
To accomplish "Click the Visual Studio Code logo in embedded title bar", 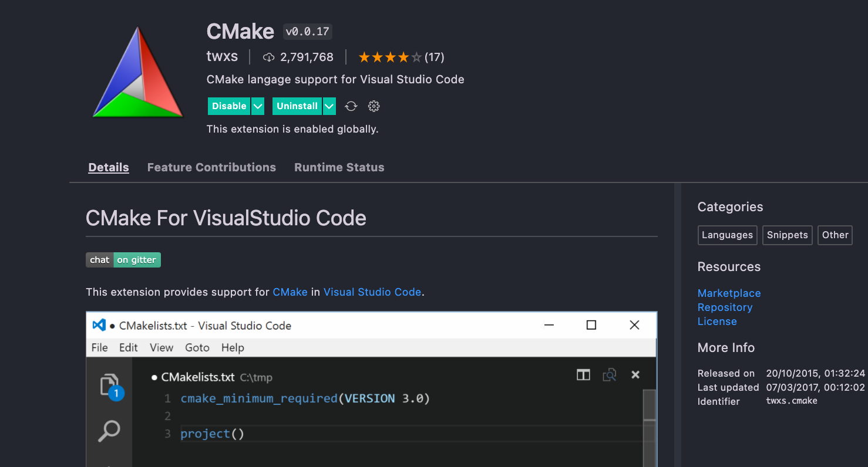I will tap(99, 325).
